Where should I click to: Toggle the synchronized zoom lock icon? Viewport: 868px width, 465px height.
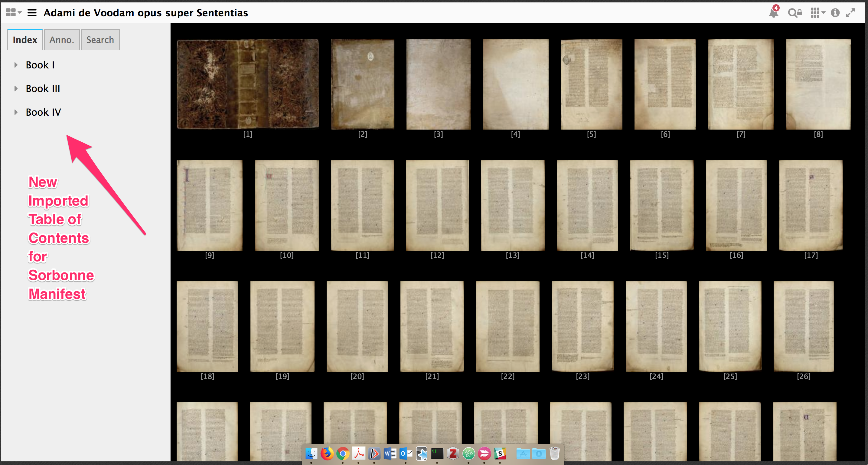795,13
